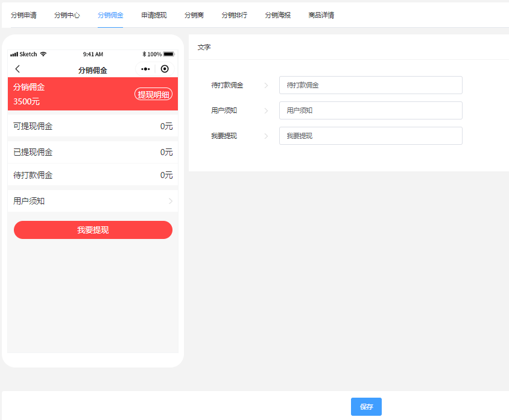Click the Bluetooth icon in phone status bar
Screen dimensions: 509x420
(x=144, y=54)
